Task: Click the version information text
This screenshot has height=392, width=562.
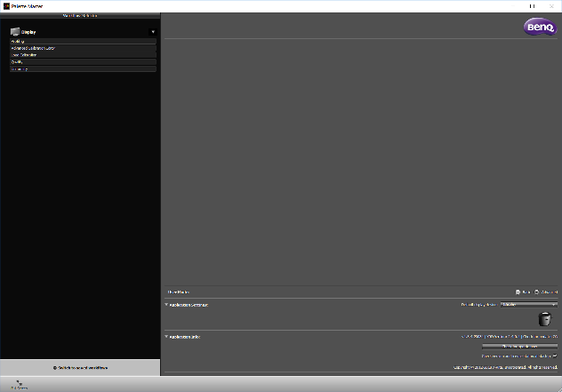Action: click(510, 337)
